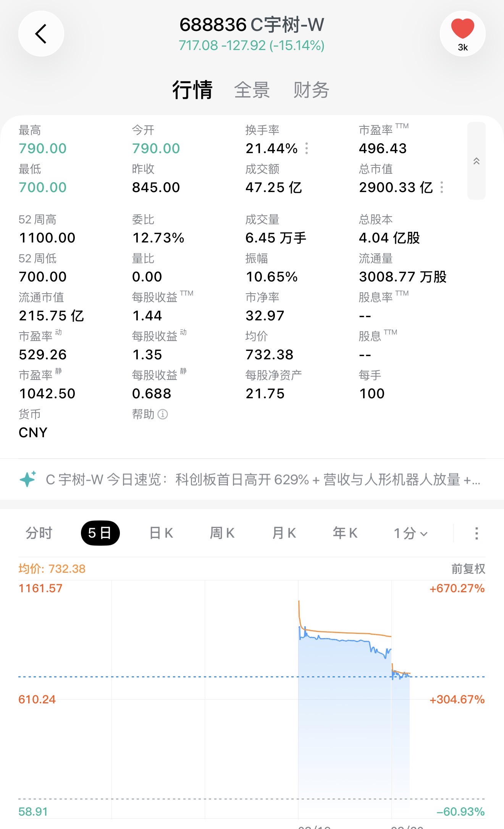This screenshot has width=504, height=829.
Task: Select the 5日 chart period
Action: click(x=100, y=533)
